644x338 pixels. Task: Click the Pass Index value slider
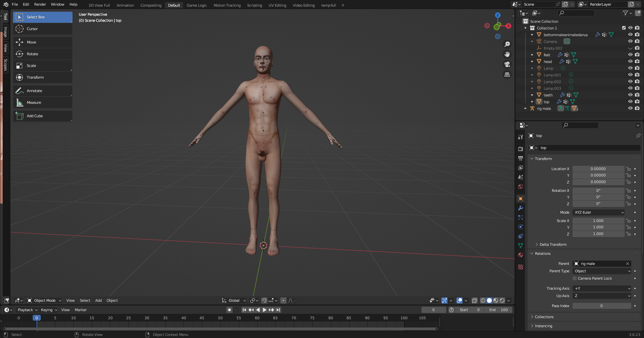click(x=602, y=306)
